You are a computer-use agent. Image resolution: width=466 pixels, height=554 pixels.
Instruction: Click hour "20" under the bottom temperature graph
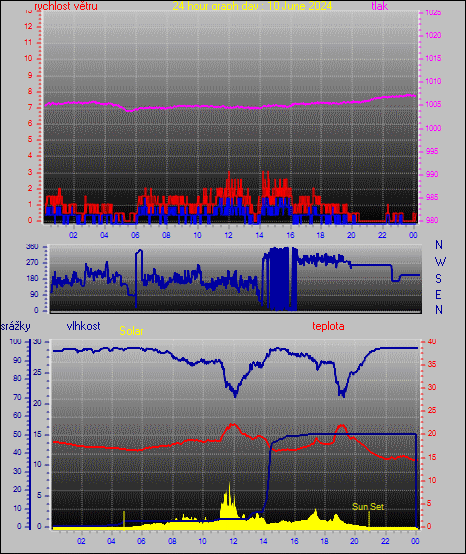point(354,541)
